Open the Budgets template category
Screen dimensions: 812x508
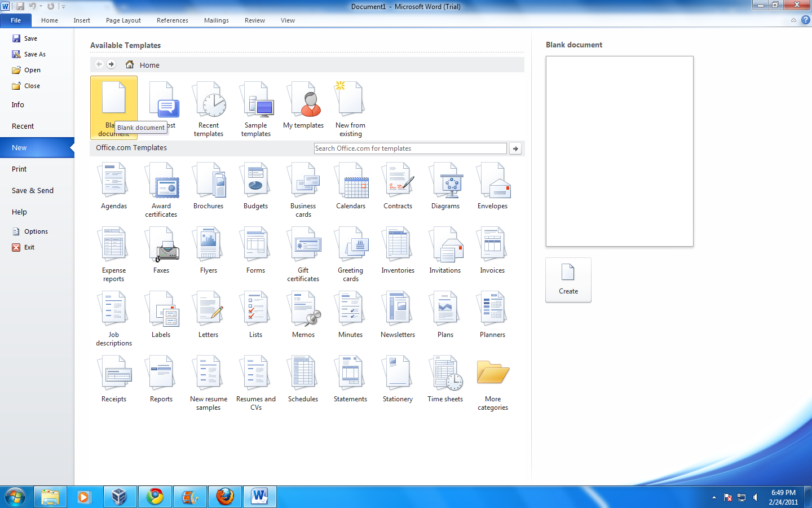pos(256,186)
